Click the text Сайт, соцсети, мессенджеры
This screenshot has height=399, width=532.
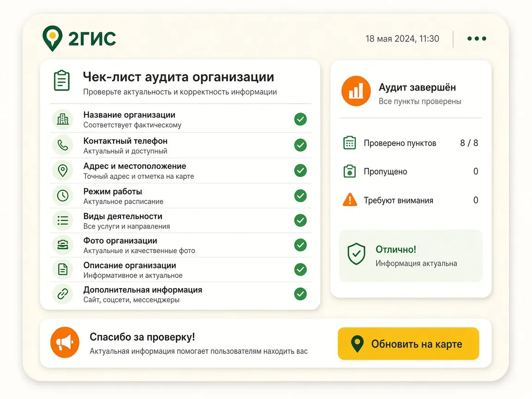[131, 300]
